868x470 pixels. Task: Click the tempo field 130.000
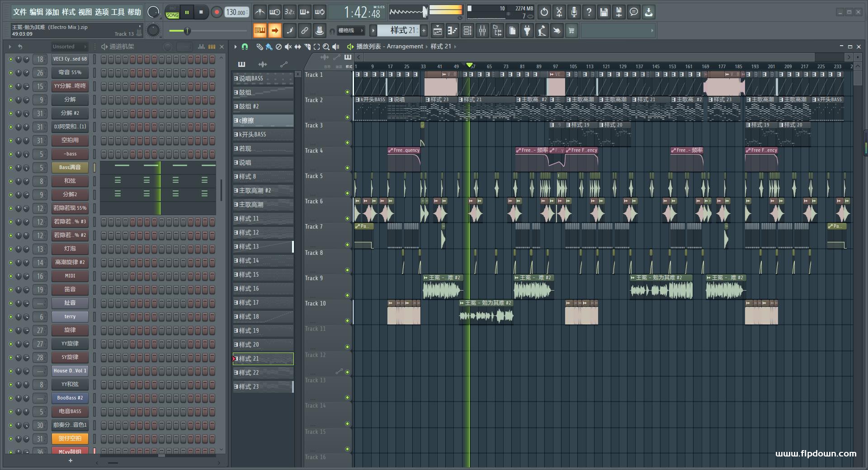pos(237,12)
